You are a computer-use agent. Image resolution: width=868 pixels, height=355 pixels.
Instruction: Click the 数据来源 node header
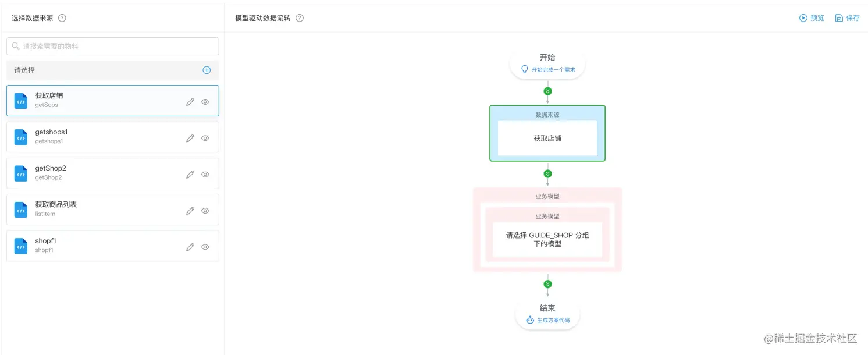547,115
